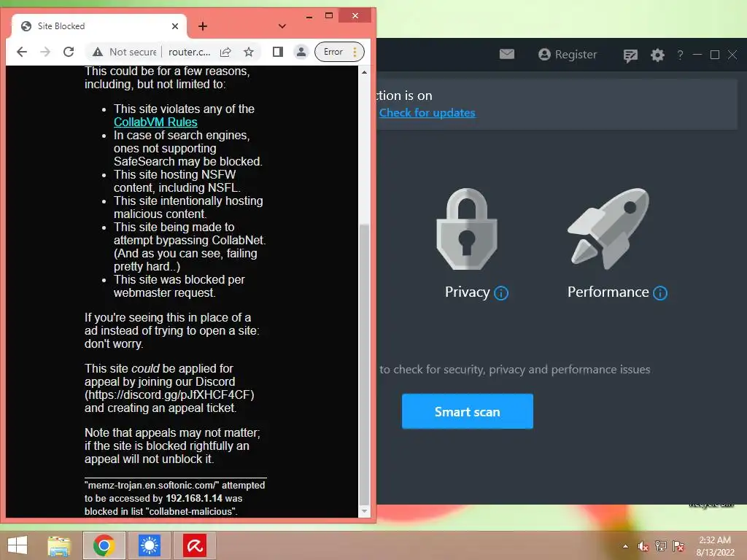Click the forward navigation arrow in Chrome
The height and width of the screenshot is (560, 747).
pyautogui.click(x=45, y=52)
